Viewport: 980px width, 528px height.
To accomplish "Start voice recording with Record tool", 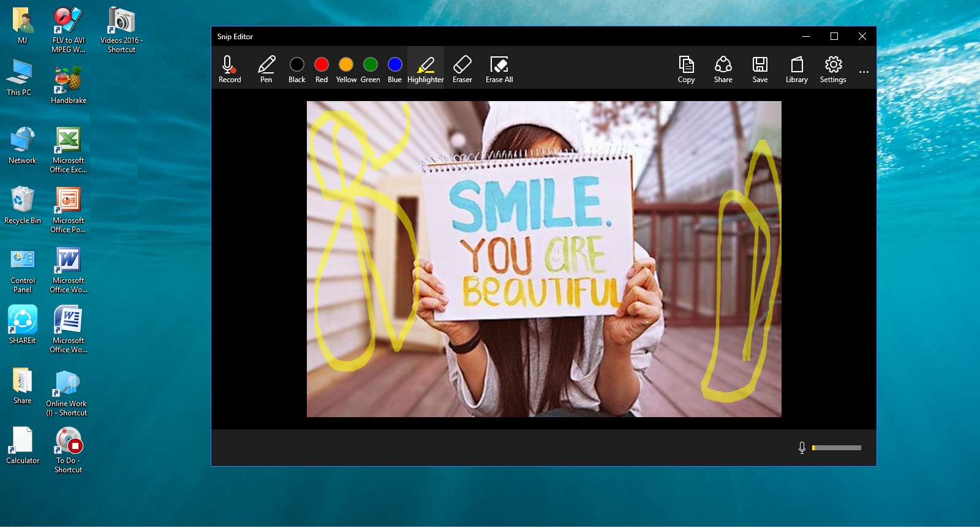I will click(x=230, y=69).
